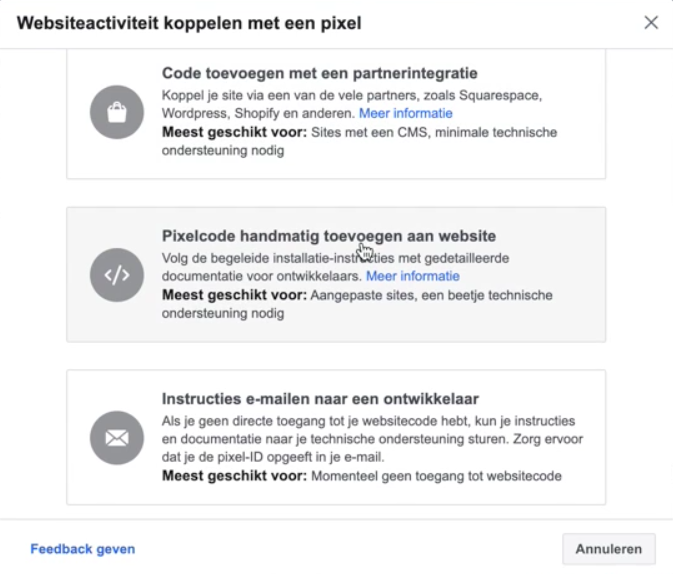Viewport: 673px width, 574px height.
Task: Click the dialog title 'Websiteactiviteit koppelen met een pixel'
Action: [x=188, y=22]
